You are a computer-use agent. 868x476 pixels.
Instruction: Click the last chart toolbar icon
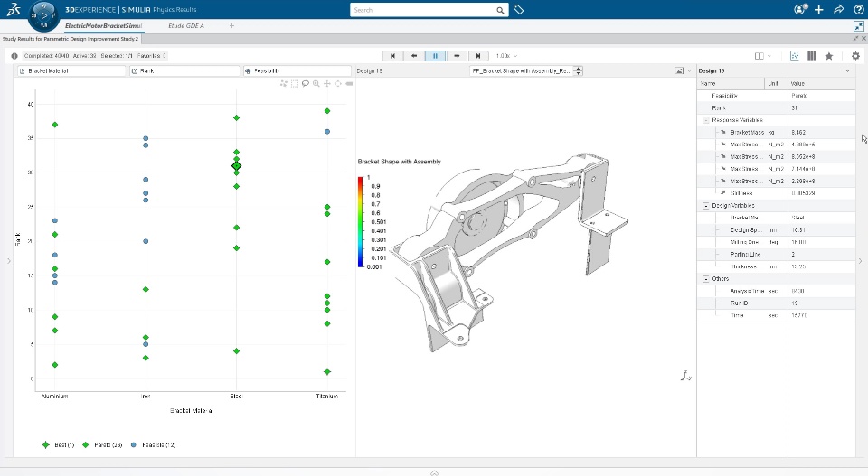click(349, 83)
